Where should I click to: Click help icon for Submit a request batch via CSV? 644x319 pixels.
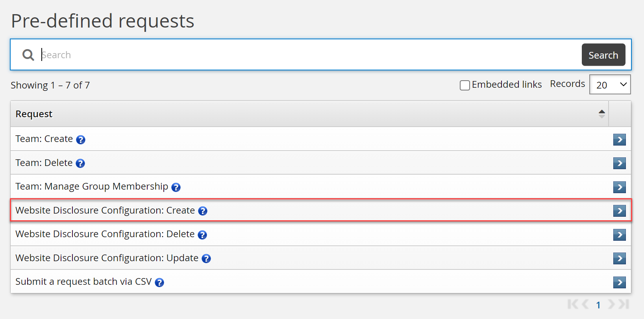[159, 282]
